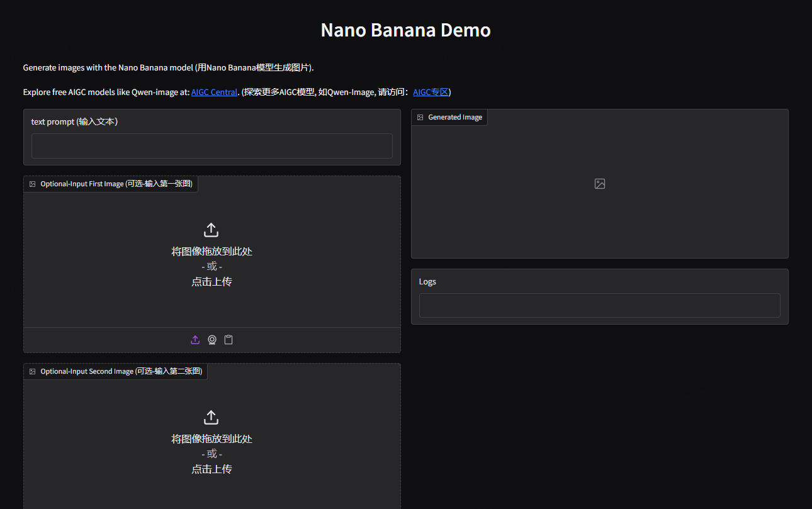Viewport: 812px width, 509px height.
Task: Select the upload source icon under First Image
Action: tap(195, 340)
